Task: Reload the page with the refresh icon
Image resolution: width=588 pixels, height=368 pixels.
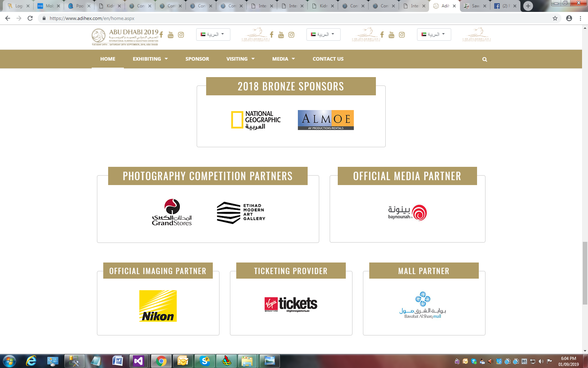Action: tap(30, 18)
